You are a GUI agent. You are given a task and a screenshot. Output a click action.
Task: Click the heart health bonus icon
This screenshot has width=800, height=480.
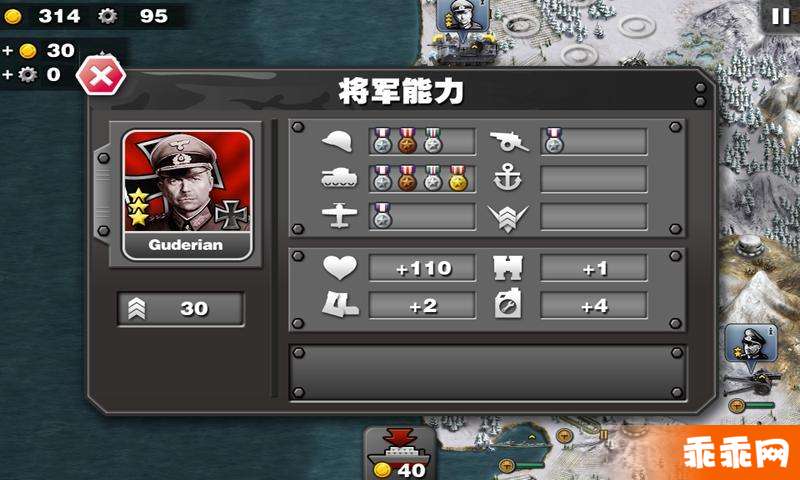[340, 267]
